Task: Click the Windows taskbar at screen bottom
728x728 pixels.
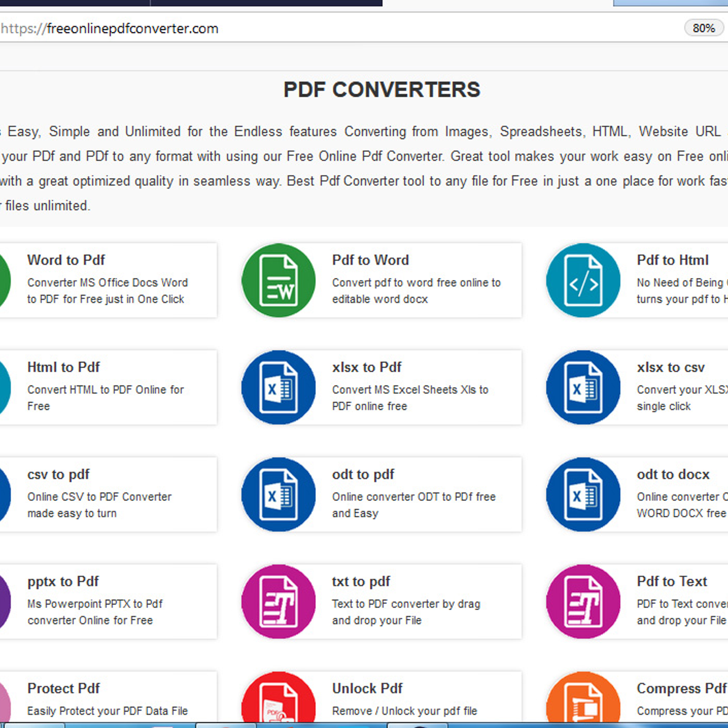Action: (x=364, y=724)
